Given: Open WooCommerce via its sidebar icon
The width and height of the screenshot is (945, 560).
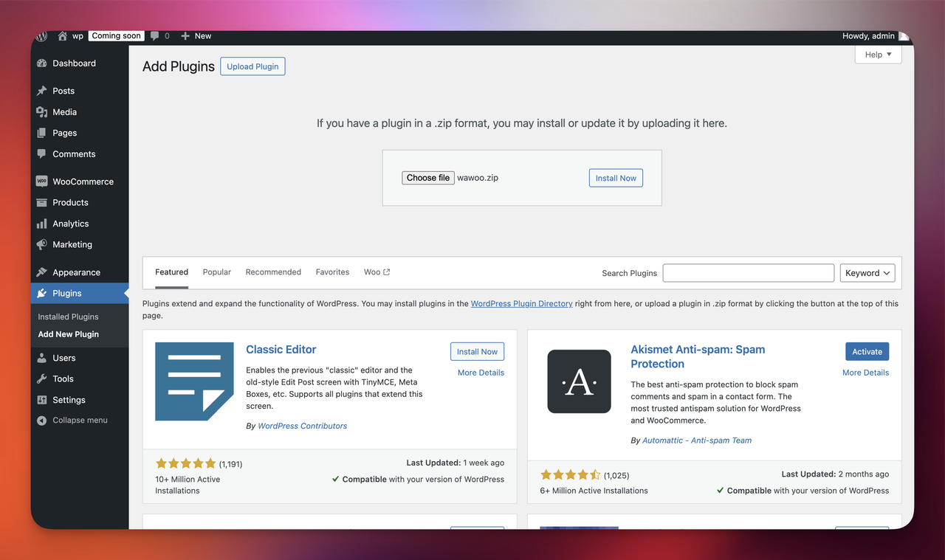Looking at the screenshot, I should (42, 182).
